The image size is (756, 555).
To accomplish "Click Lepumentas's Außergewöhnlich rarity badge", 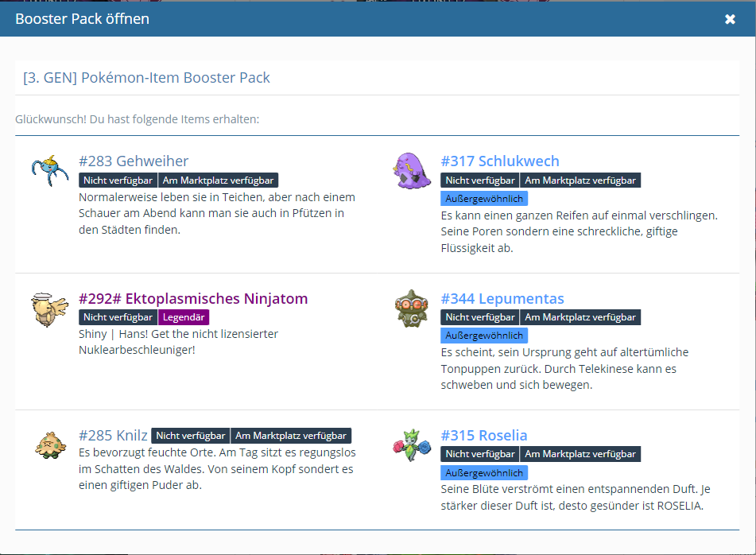I will [484, 336].
